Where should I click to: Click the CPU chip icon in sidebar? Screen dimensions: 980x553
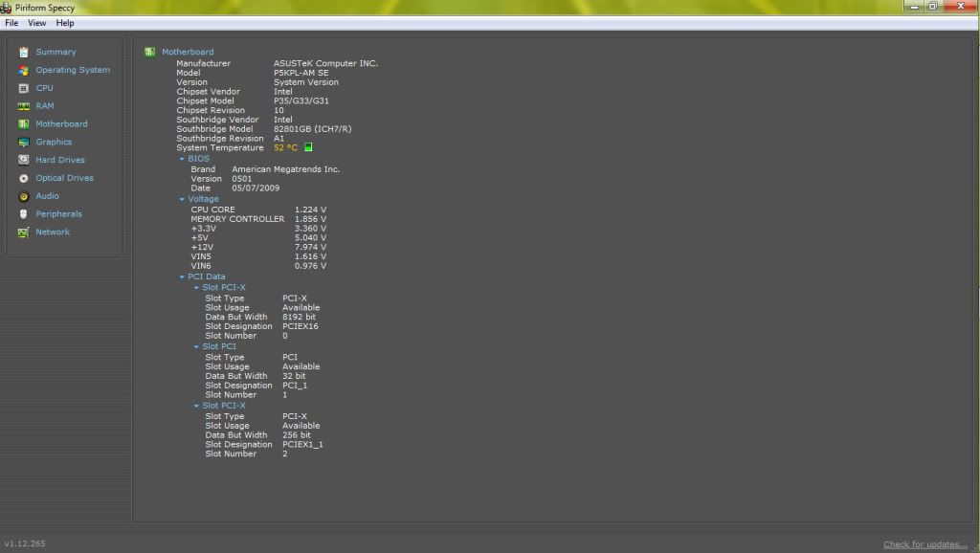(24, 89)
